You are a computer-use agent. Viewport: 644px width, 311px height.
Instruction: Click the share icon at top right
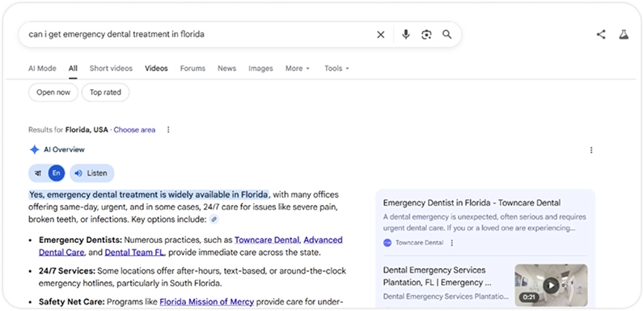tap(601, 35)
